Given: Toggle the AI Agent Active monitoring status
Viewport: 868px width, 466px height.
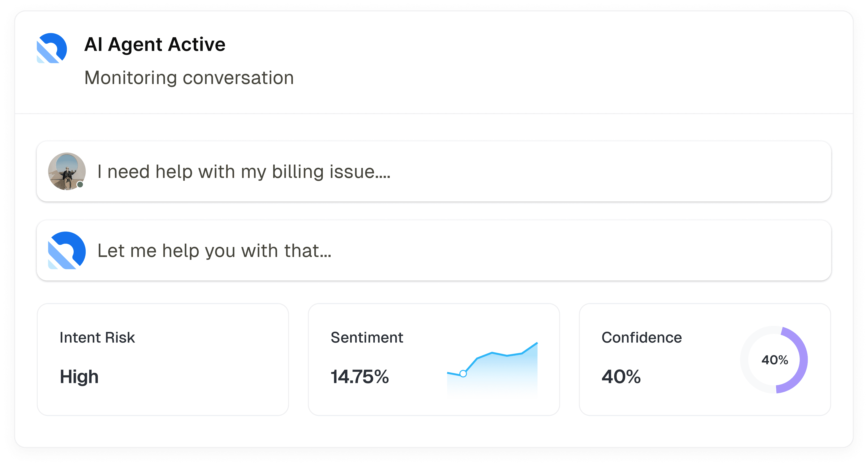Looking at the screenshot, I should (x=155, y=44).
